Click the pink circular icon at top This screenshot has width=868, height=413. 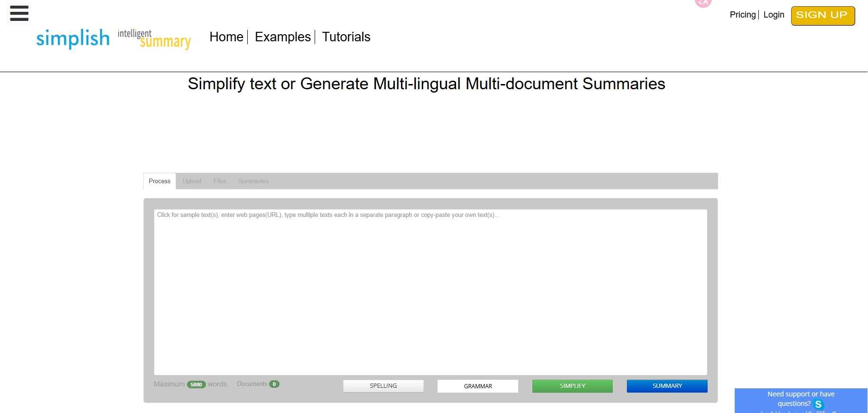point(703,3)
